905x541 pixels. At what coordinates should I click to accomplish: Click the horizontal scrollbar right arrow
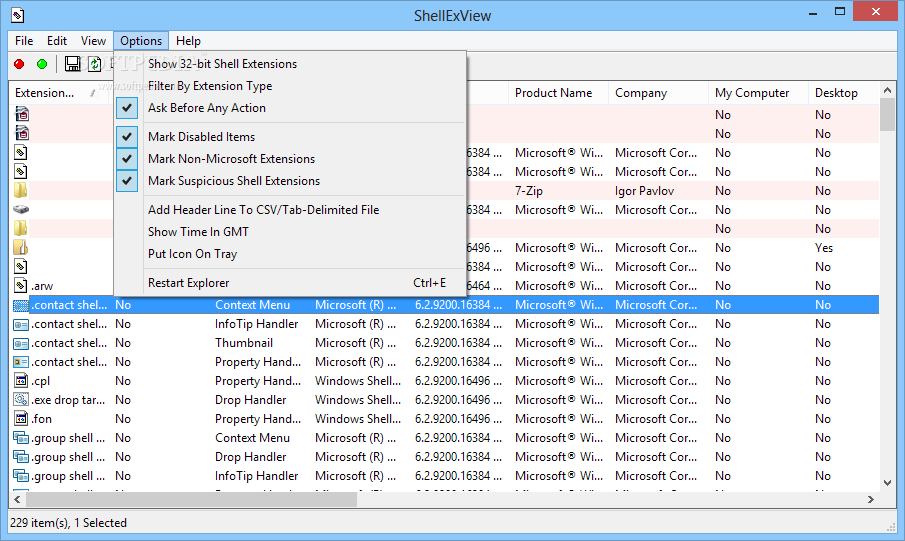[x=871, y=499]
